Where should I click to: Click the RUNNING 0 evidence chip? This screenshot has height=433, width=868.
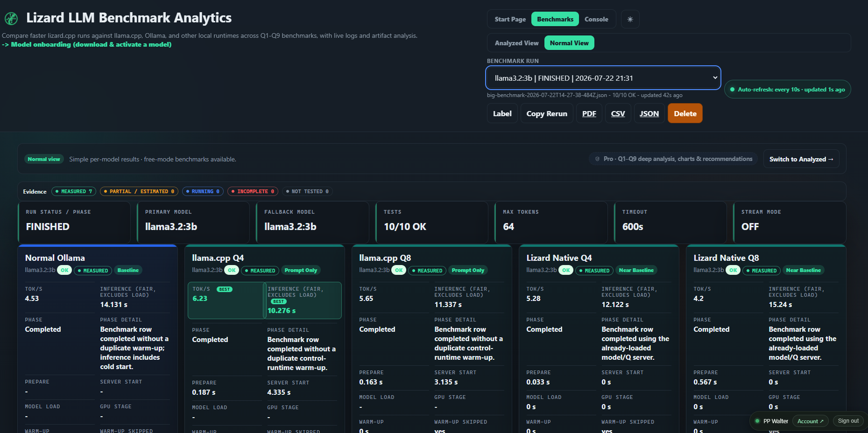coord(203,191)
